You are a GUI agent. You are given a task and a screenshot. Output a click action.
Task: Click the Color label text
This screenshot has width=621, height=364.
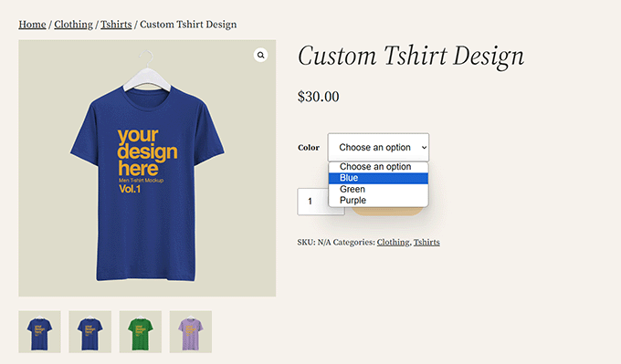tap(309, 148)
